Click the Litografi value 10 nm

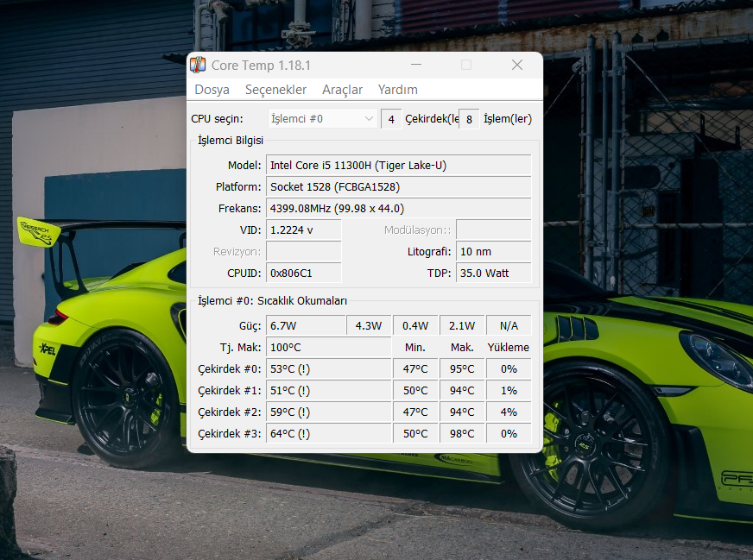coord(494,251)
